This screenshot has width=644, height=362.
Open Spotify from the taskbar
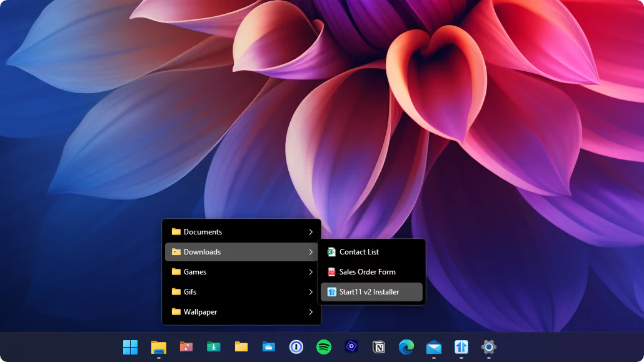[323, 347]
